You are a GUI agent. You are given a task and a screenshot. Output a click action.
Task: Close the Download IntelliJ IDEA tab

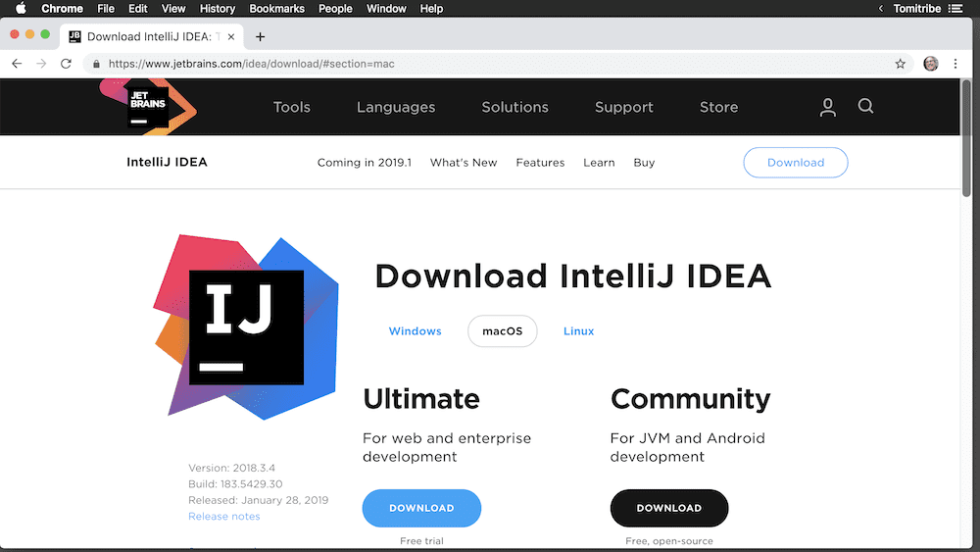(231, 37)
